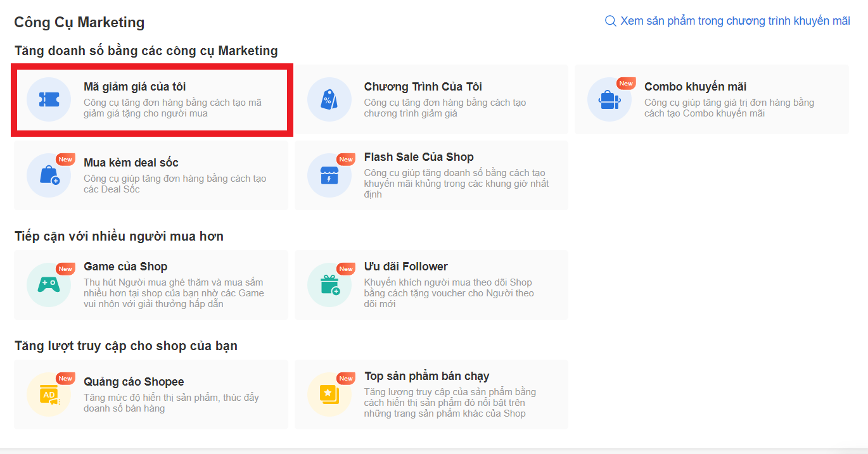Go to the "Combo khuyến mãi" title
This screenshot has height=454, width=868.
[x=695, y=87]
